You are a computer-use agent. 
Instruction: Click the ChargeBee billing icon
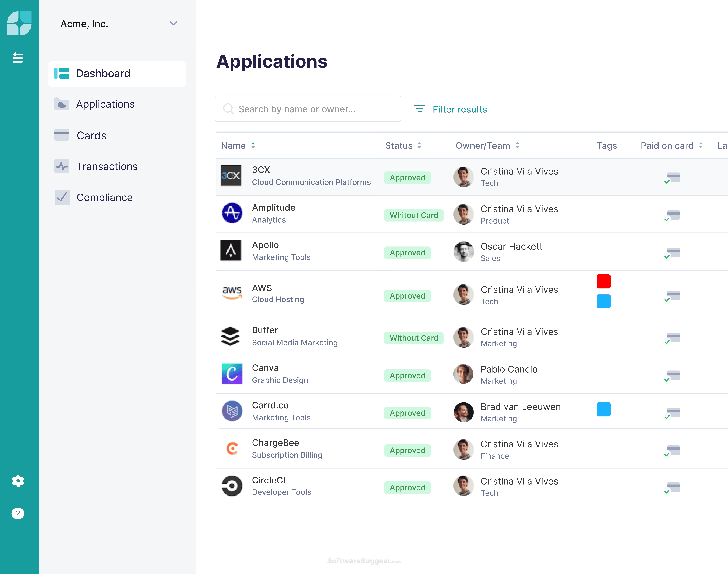pos(231,449)
